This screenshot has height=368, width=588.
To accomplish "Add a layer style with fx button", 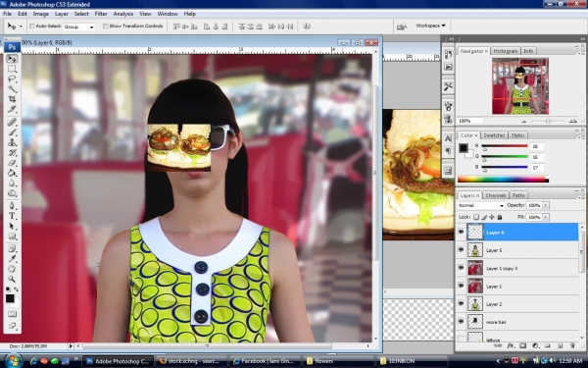I will [511, 345].
